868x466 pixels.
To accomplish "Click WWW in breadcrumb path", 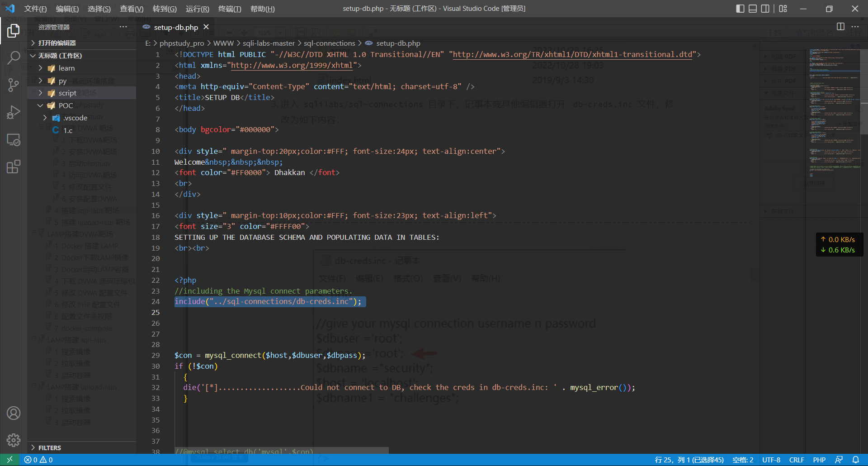I will (223, 43).
